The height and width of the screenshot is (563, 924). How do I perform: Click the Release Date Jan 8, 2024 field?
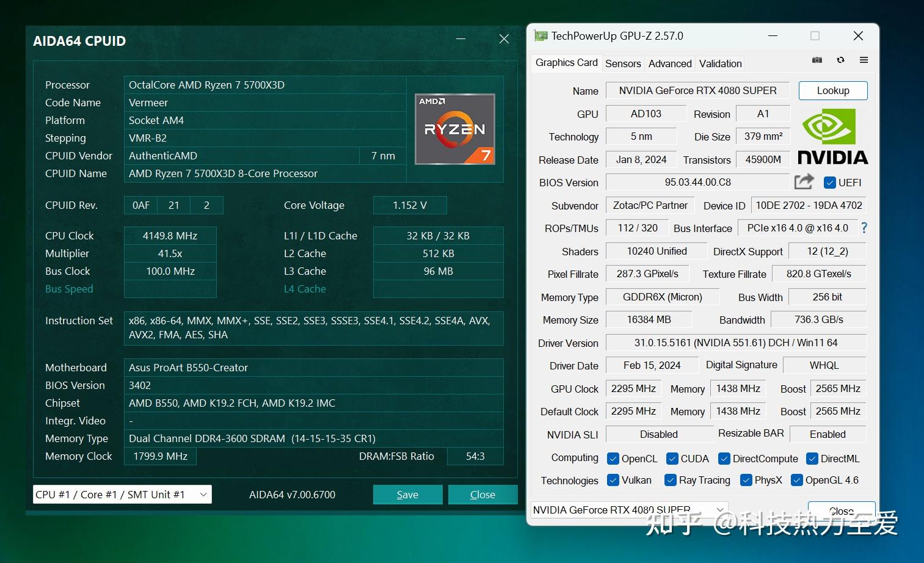pyautogui.click(x=641, y=159)
